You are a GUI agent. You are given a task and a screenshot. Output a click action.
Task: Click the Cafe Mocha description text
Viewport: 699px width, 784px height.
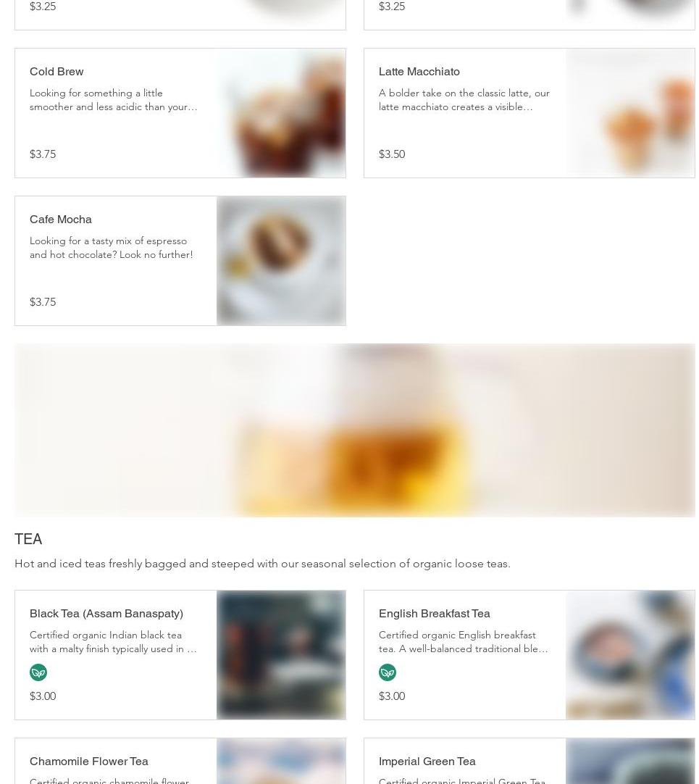[x=111, y=248]
